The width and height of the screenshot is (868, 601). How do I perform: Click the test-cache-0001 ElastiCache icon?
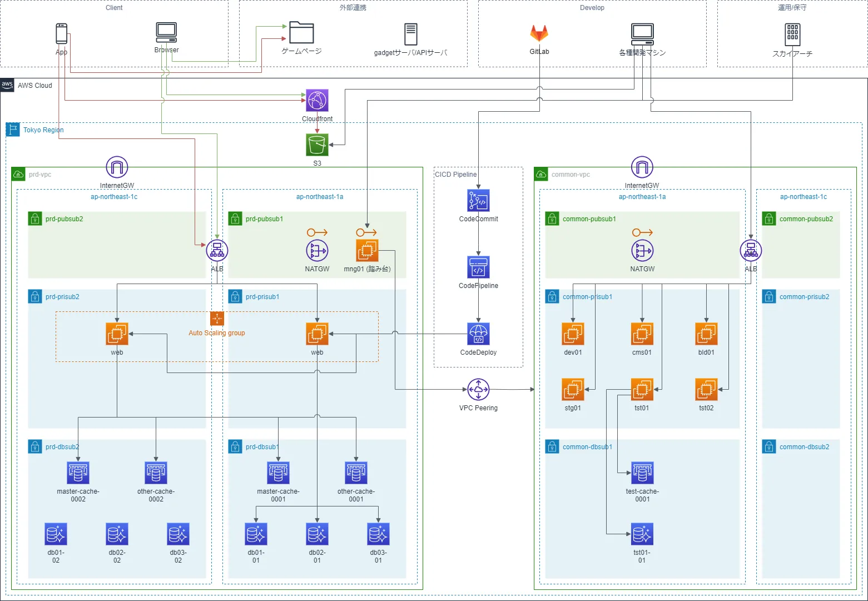(x=642, y=473)
